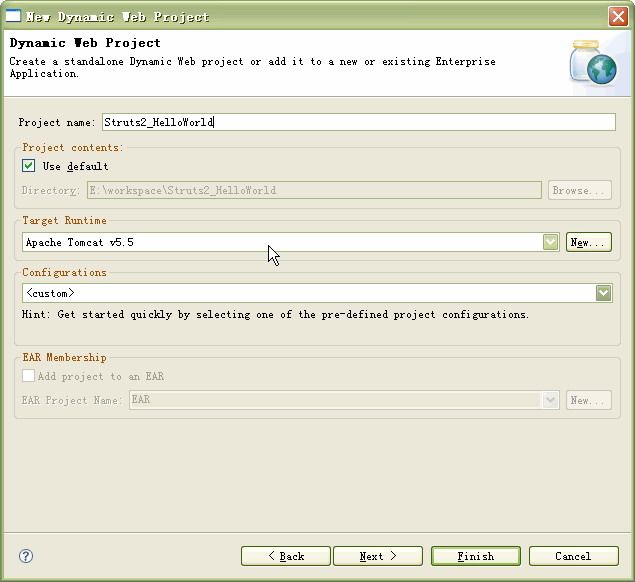
Task: Go back with the Back button
Action: (x=286, y=556)
